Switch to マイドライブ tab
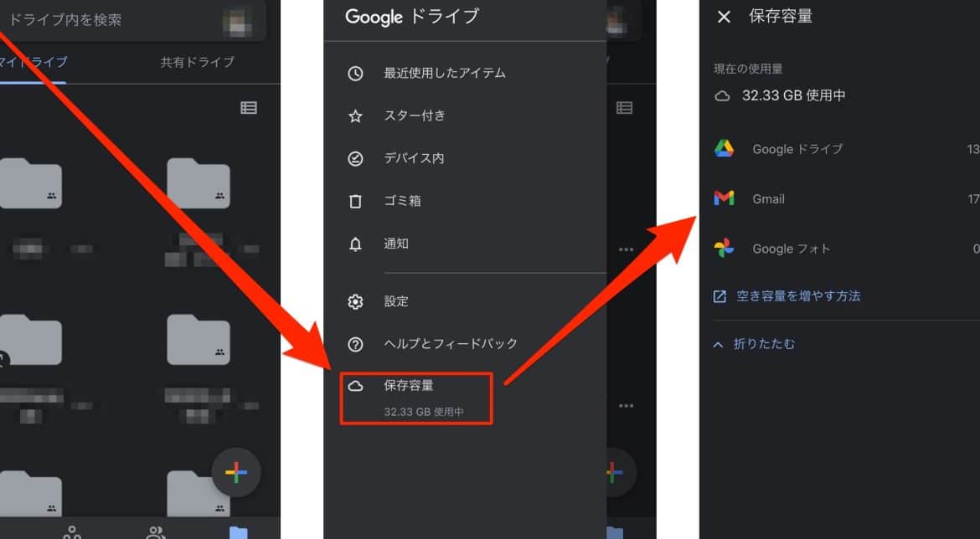This screenshot has width=980, height=539. (x=34, y=62)
